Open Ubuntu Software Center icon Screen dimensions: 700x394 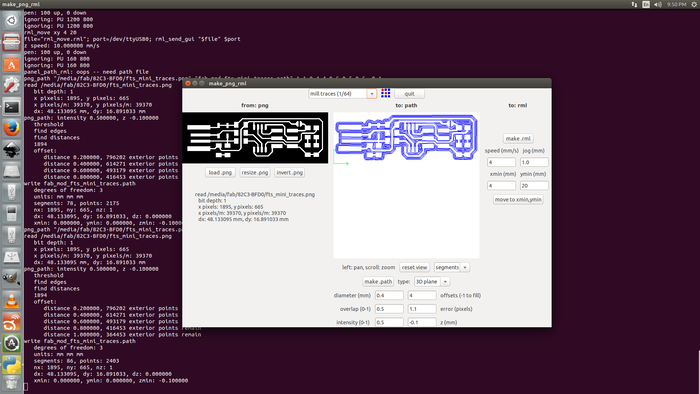12,64
